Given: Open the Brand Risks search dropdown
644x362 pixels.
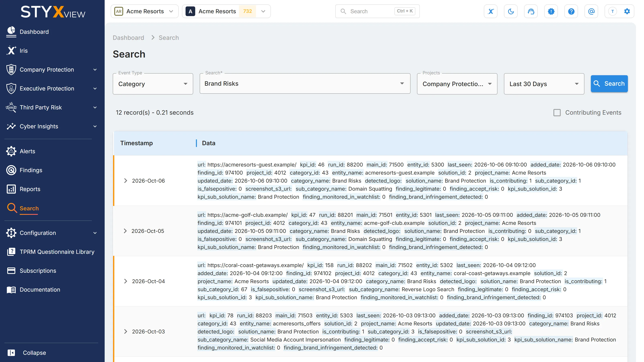Looking at the screenshot, I should point(305,84).
